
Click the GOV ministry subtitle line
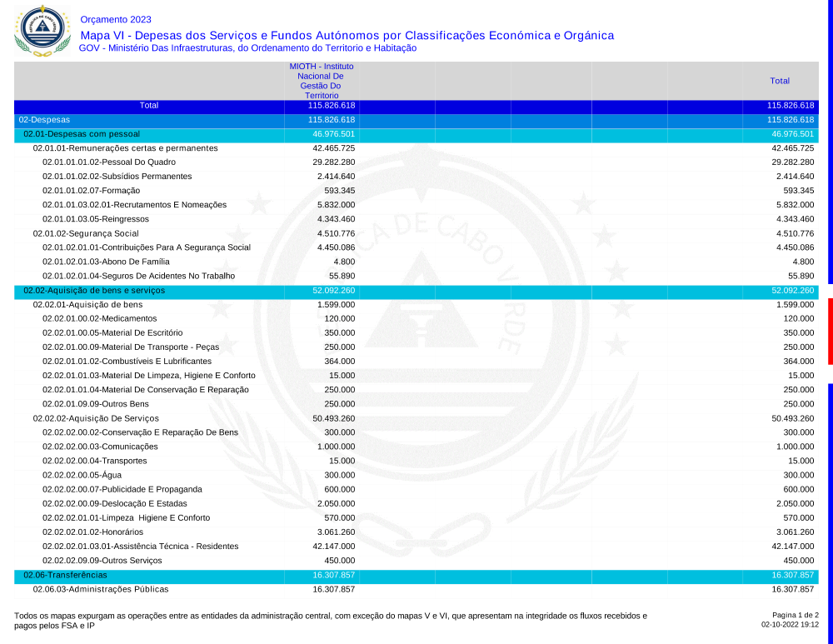pyautogui.click(x=247, y=48)
